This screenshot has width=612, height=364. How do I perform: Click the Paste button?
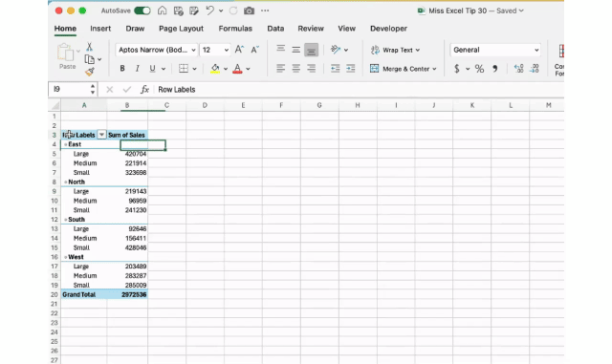(67, 56)
